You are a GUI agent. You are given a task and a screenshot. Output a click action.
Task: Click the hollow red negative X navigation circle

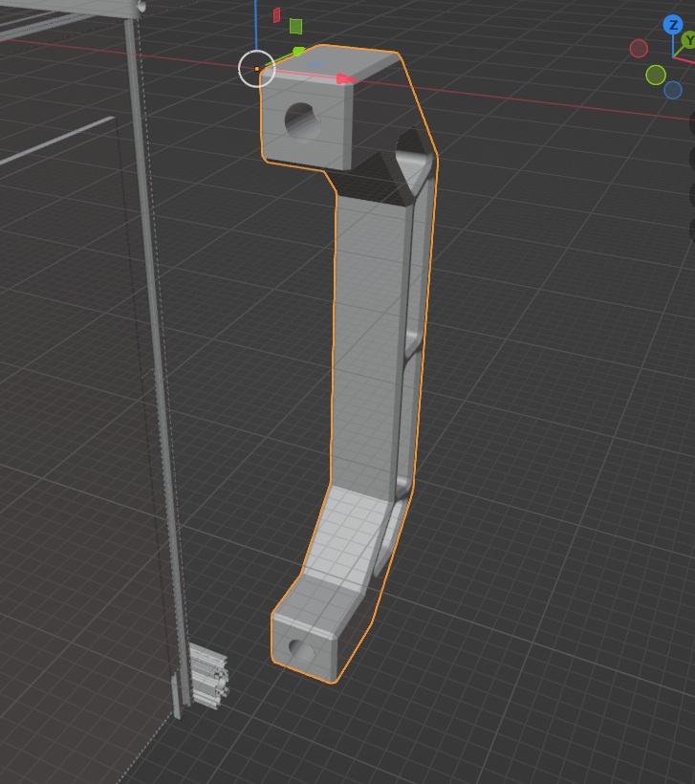(x=639, y=49)
